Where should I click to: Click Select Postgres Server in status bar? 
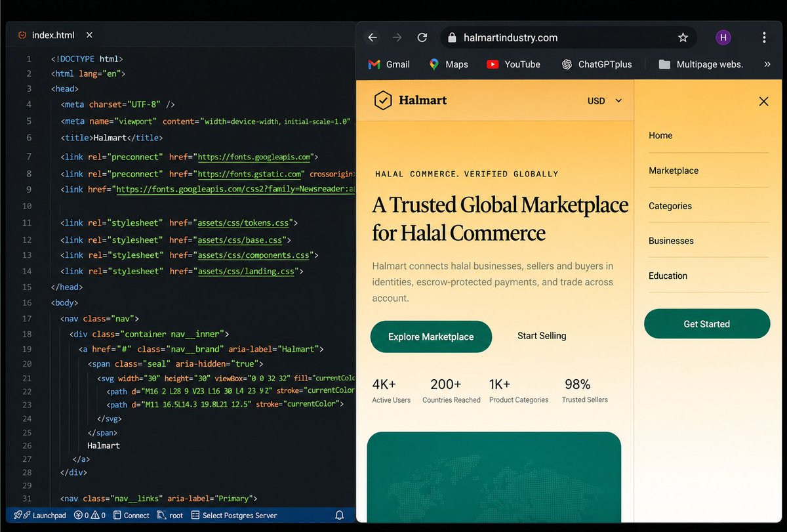[233, 516]
